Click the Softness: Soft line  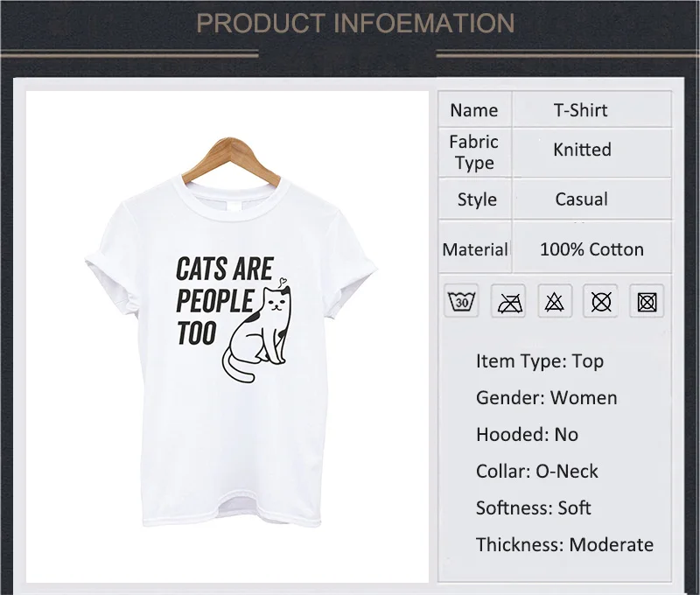[533, 507]
